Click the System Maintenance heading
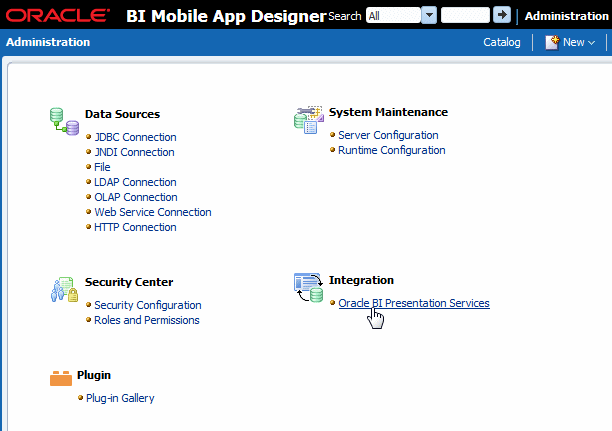The image size is (612, 431). click(x=388, y=112)
